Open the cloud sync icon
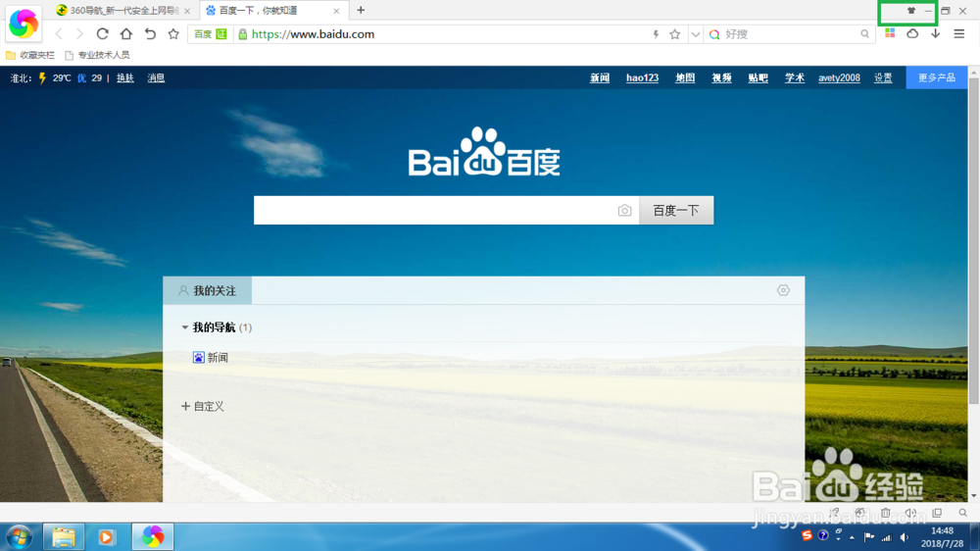The width and height of the screenshot is (980, 551). pyautogui.click(x=912, y=33)
